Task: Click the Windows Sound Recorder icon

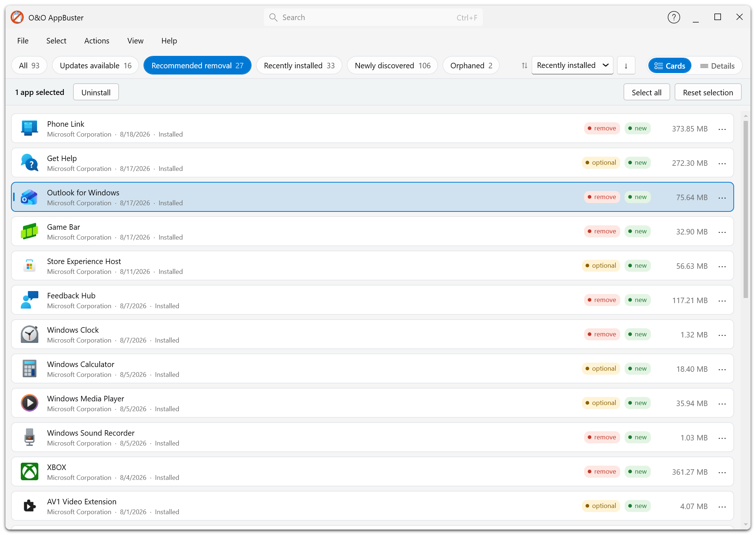Action: [x=29, y=437]
